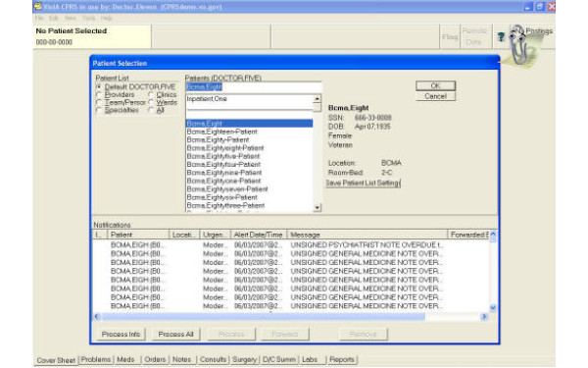Switch to the Notes tab

tap(181, 359)
